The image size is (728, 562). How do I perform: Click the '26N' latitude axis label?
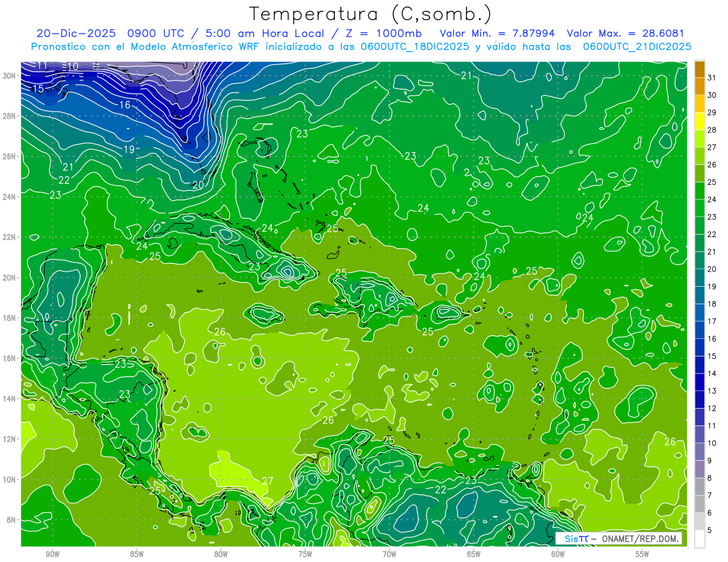click(x=8, y=156)
